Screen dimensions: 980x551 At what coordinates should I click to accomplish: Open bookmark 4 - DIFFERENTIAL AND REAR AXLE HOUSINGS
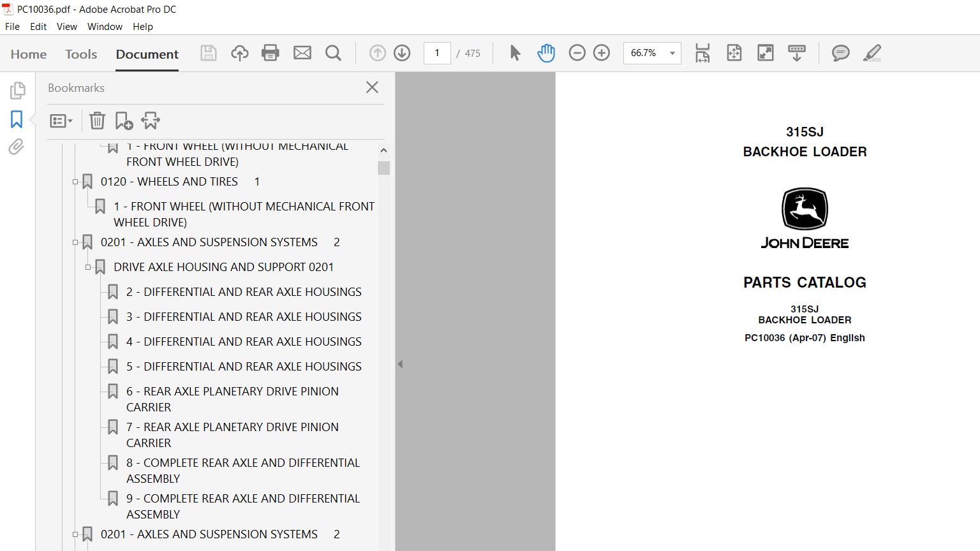click(x=244, y=342)
